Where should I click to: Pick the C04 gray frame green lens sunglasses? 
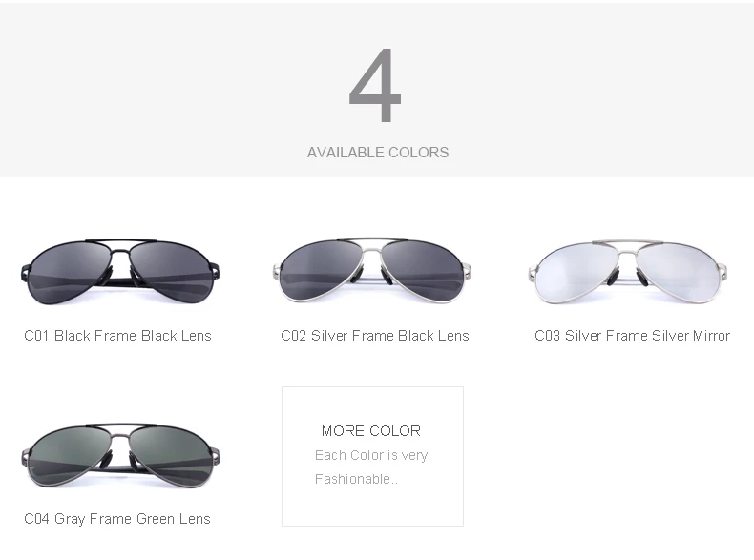[120, 455]
